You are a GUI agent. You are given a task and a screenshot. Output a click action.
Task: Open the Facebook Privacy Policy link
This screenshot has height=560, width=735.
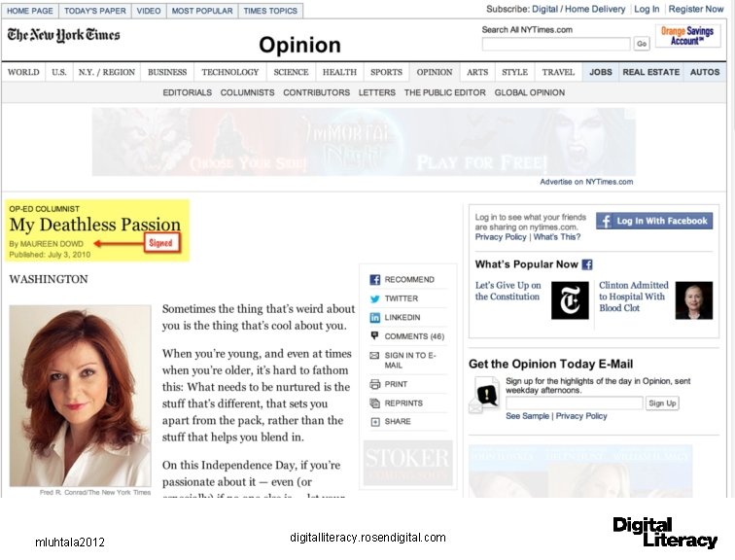501,237
